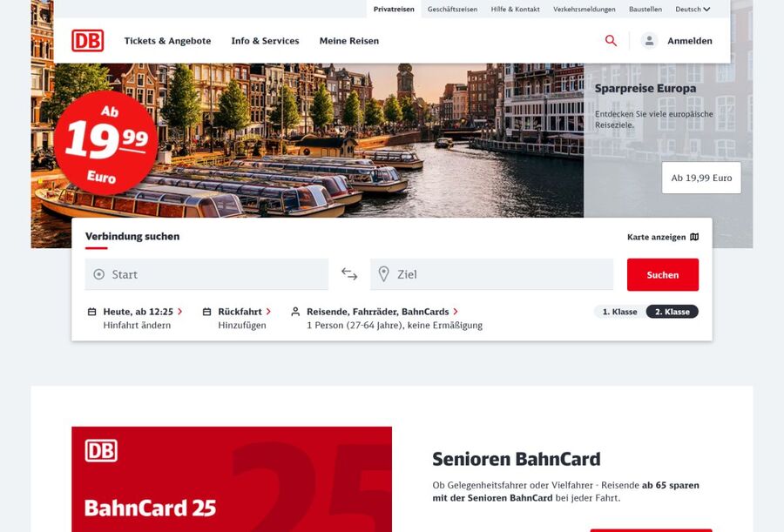Select 2. Klasse travel class
Viewport: 784px width, 532px height.
672,312
